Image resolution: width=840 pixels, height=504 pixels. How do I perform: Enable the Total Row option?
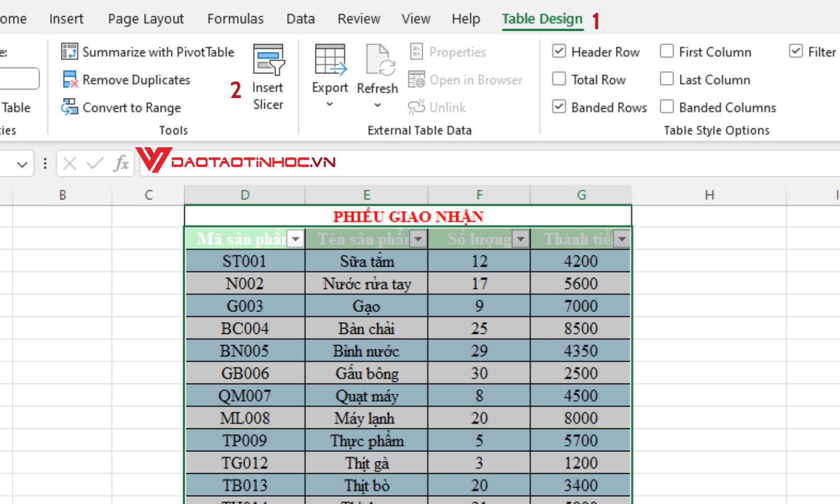click(559, 79)
